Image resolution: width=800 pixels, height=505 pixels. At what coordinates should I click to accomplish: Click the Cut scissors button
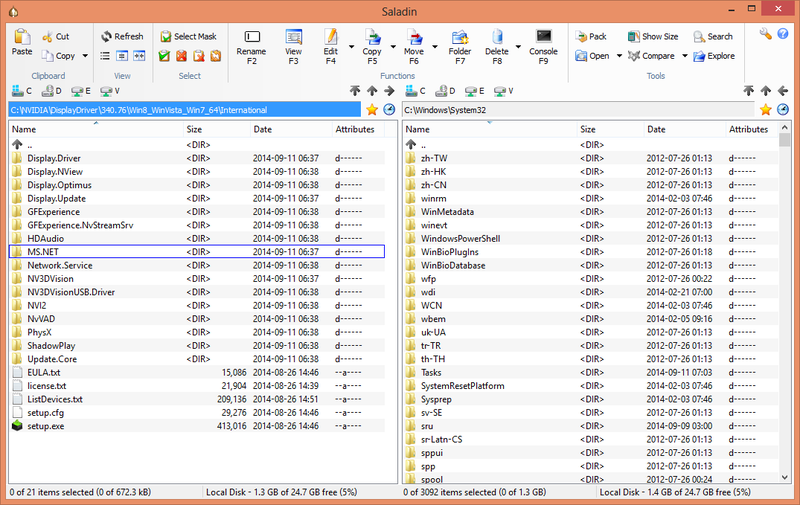point(56,37)
